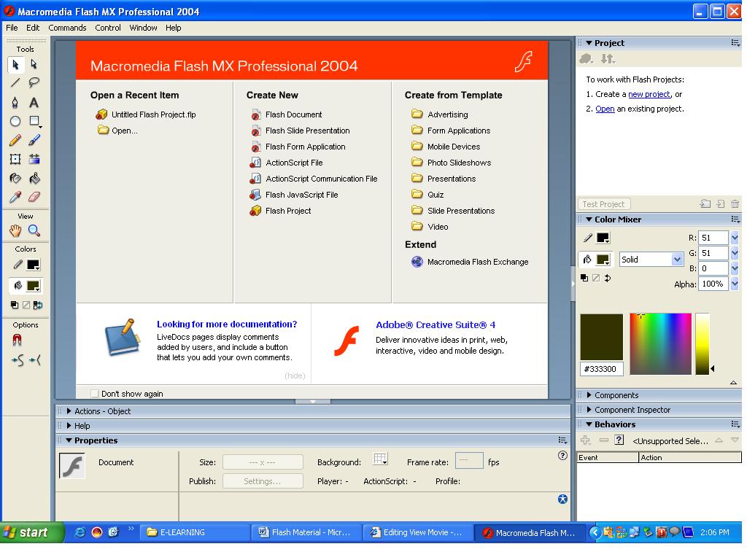Click the Smooth option in Tools panel
Screen dimensions: 747x560
tap(18, 361)
